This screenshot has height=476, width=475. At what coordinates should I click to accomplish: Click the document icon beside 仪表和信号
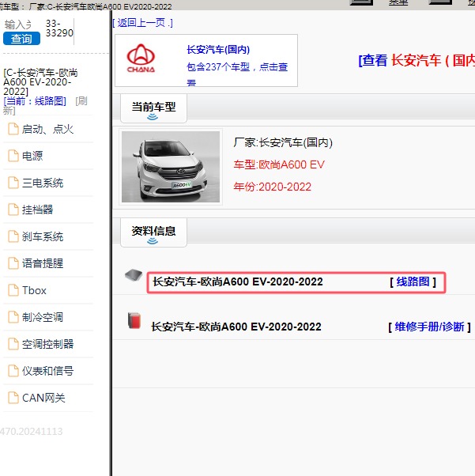(13, 370)
